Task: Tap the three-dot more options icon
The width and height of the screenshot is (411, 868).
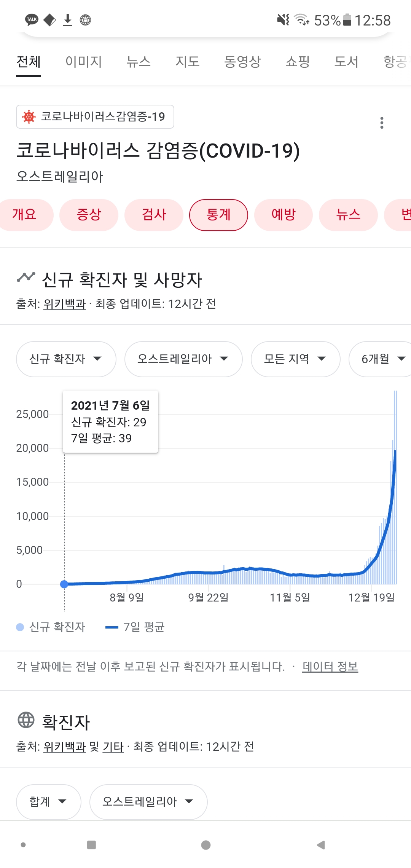Action: (x=382, y=123)
